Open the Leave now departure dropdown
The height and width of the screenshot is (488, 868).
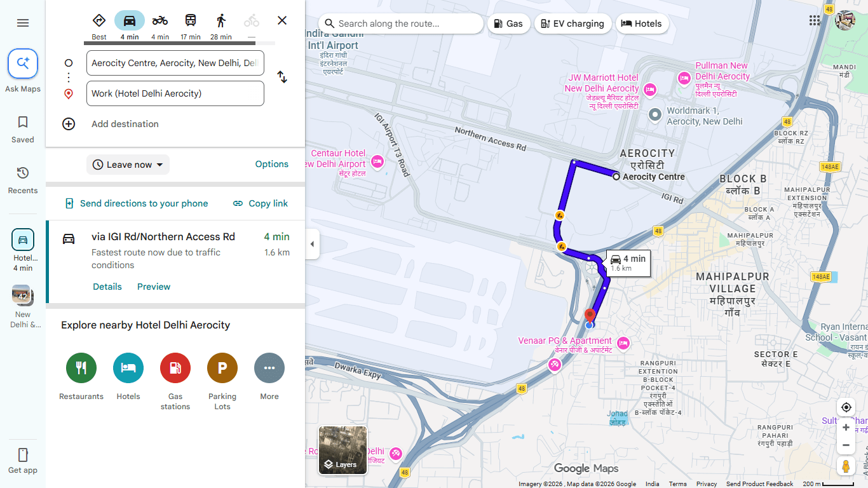[x=128, y=165]
